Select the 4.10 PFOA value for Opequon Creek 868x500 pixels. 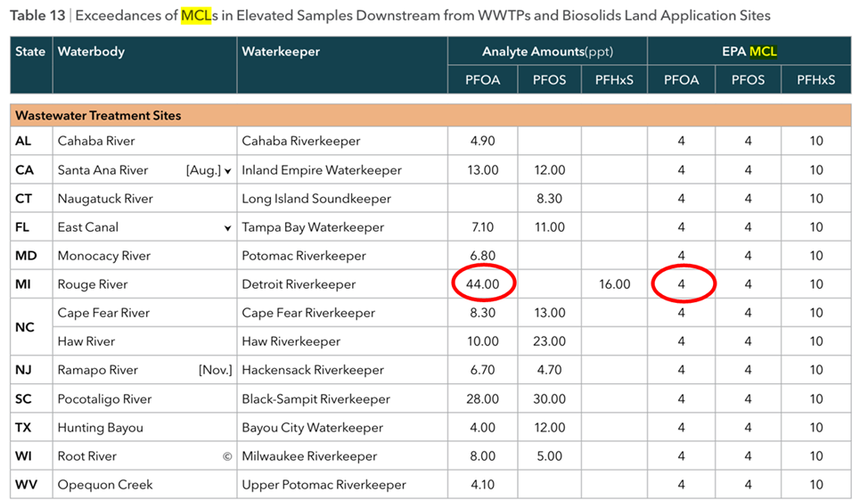(x=483, y=485)
